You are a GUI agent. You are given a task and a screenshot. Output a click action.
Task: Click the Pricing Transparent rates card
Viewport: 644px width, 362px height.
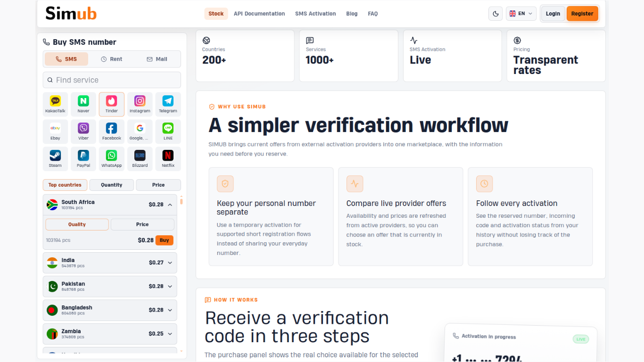[x=556, y=56]
